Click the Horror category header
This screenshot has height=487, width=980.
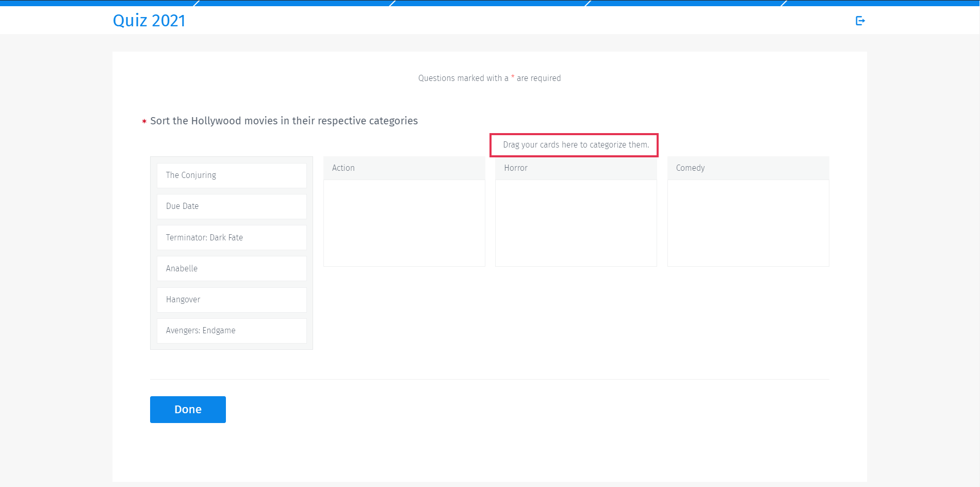pyautogui.click(x=576, y=168)
